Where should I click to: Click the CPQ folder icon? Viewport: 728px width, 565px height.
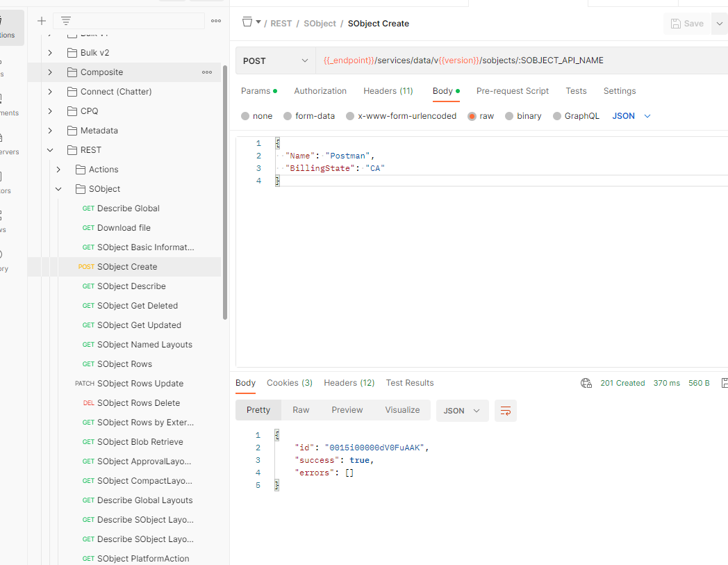72,111
